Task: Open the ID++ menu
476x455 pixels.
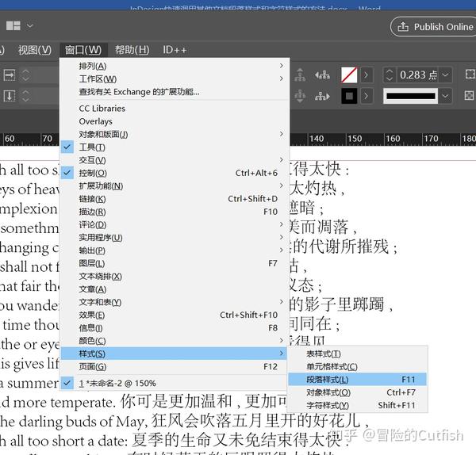Action: click(175, 50)
